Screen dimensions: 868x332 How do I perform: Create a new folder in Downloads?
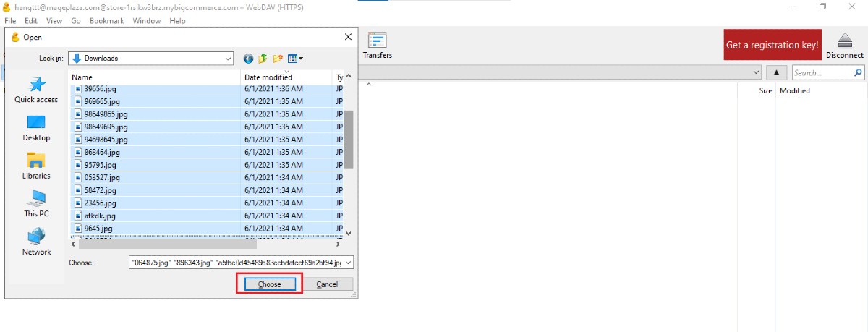[278, 59]
